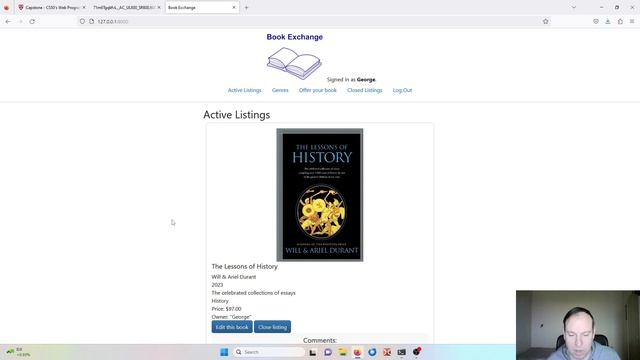Open the stock widget in taskbar corner
The width and height of the screenshot is (640, 360).
point(18,352)
